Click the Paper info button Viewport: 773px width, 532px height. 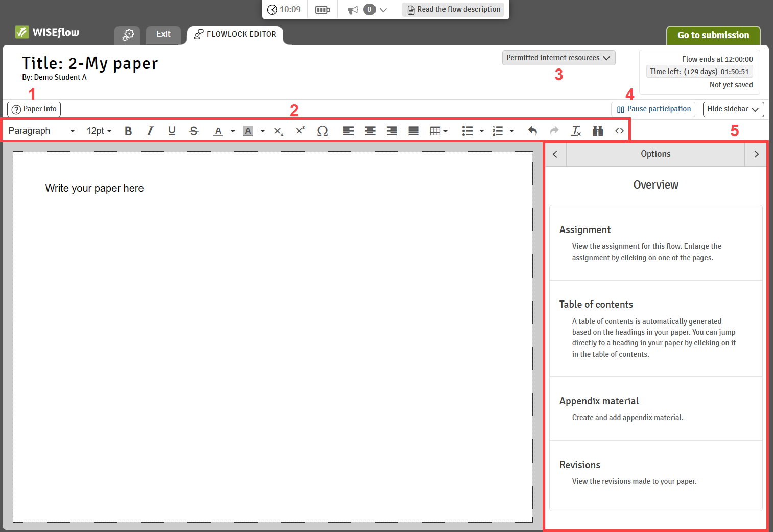point(34,109)
